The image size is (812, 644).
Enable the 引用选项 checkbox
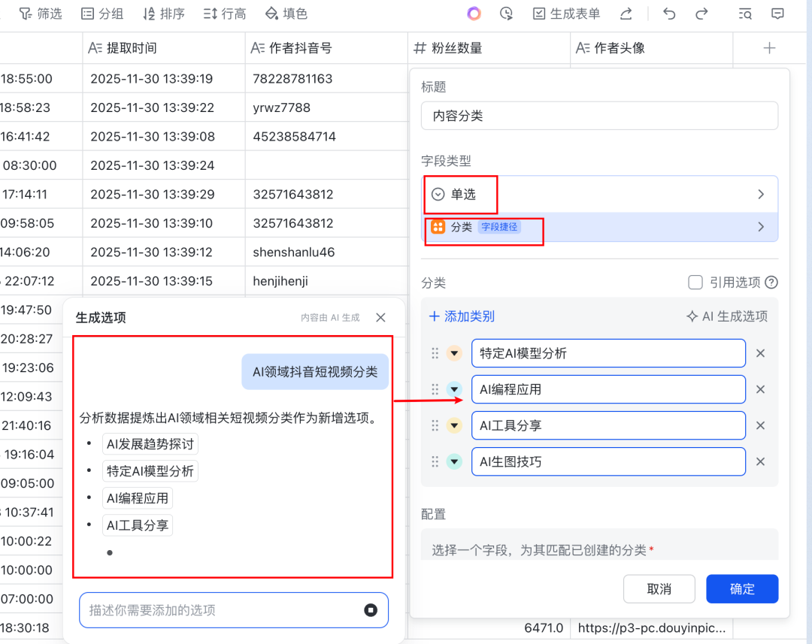coord(695,283)
